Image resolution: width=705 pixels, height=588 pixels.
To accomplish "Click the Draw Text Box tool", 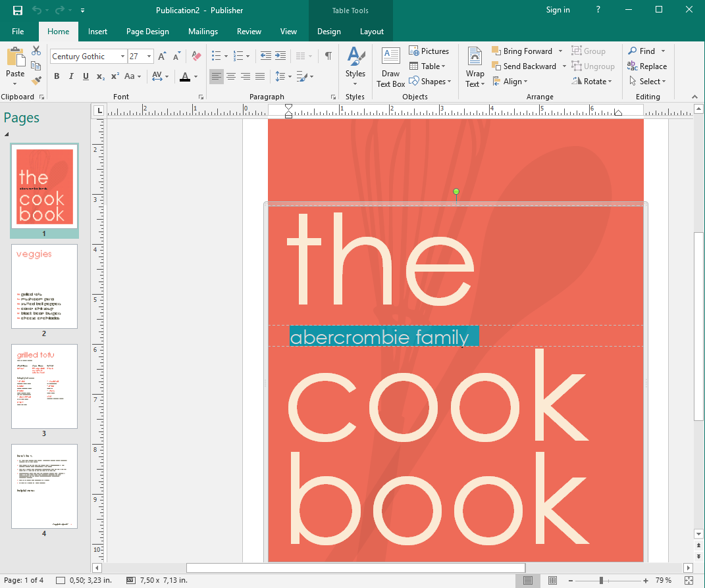I will coord(390,68).
